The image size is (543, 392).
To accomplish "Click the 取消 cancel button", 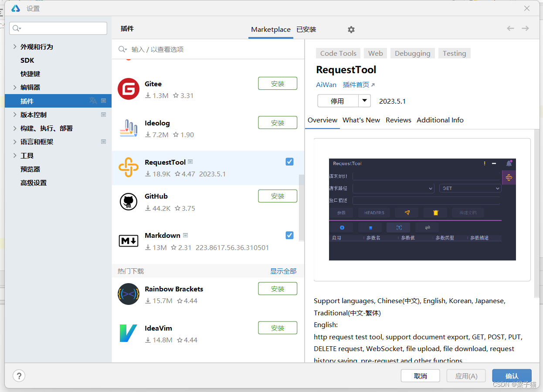I will pyautogui.click(x=421, y=376).
